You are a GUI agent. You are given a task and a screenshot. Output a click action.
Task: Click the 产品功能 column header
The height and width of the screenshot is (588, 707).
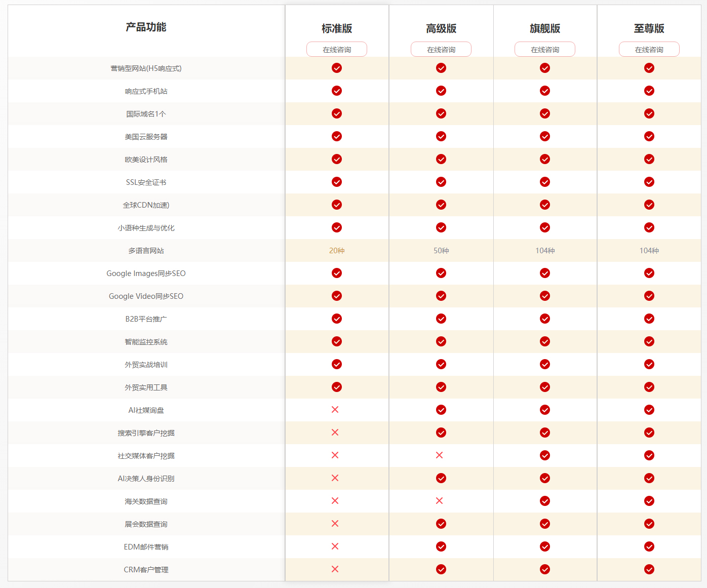click(146, 27)
